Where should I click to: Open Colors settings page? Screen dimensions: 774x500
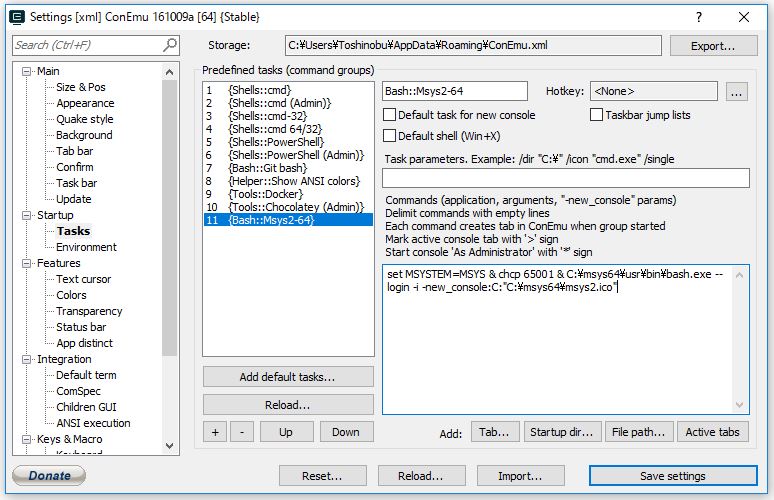71,295
